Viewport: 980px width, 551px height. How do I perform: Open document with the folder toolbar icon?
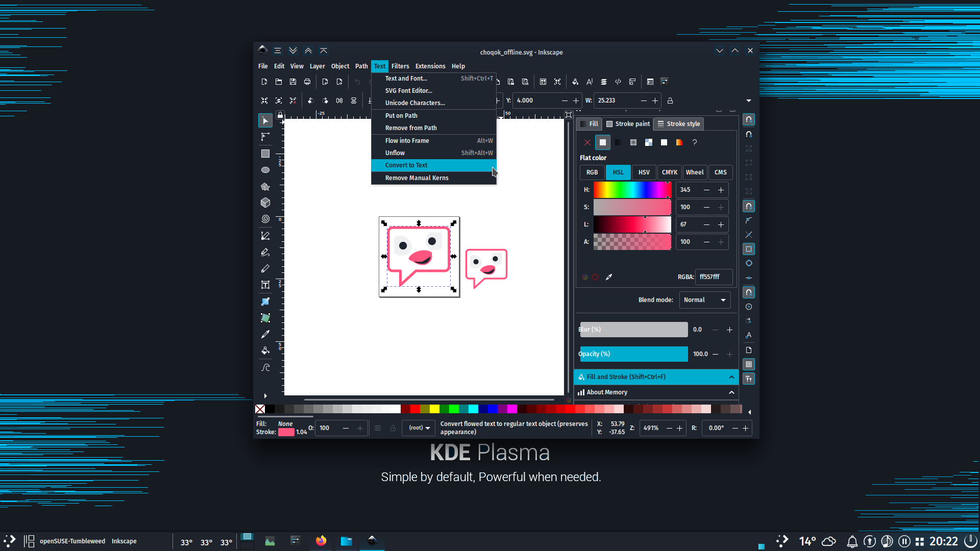click(x=278, y=82)
